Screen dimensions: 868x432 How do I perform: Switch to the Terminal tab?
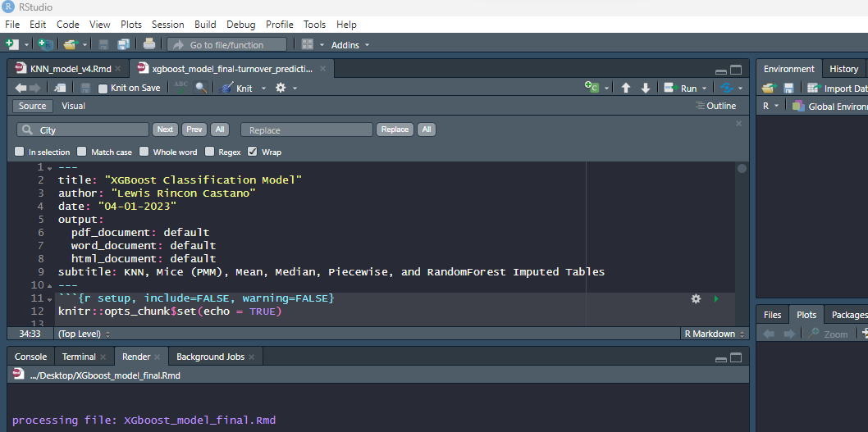point(79,357)
